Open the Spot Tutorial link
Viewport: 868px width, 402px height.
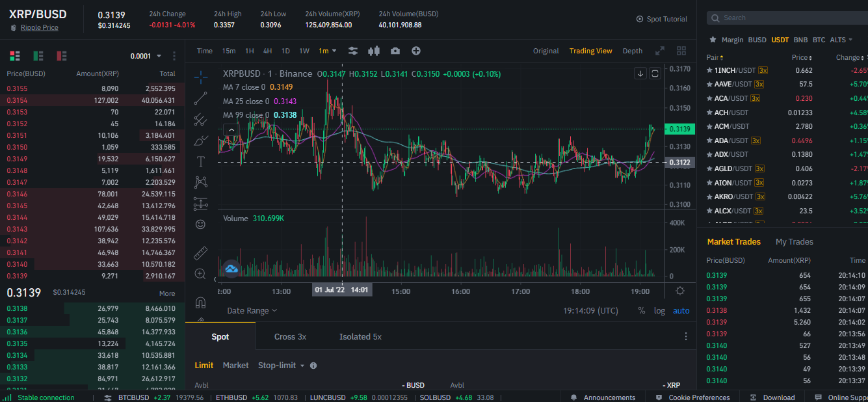(x=662, y=19)
